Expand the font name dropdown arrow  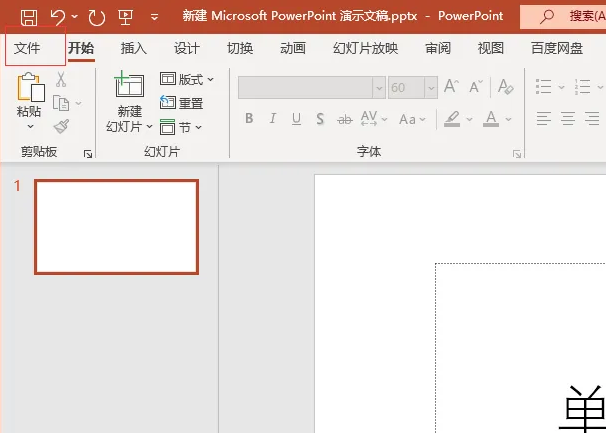[379, 88]
